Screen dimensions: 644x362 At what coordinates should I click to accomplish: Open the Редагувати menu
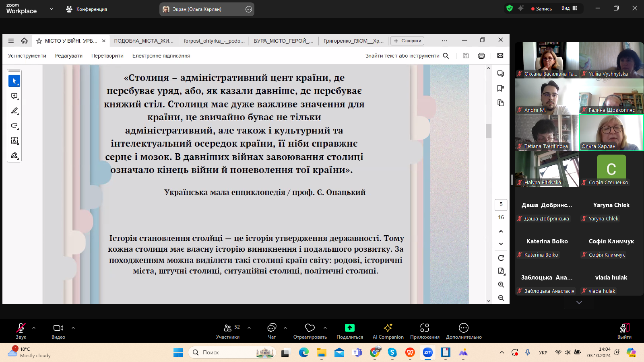point(69,56)
